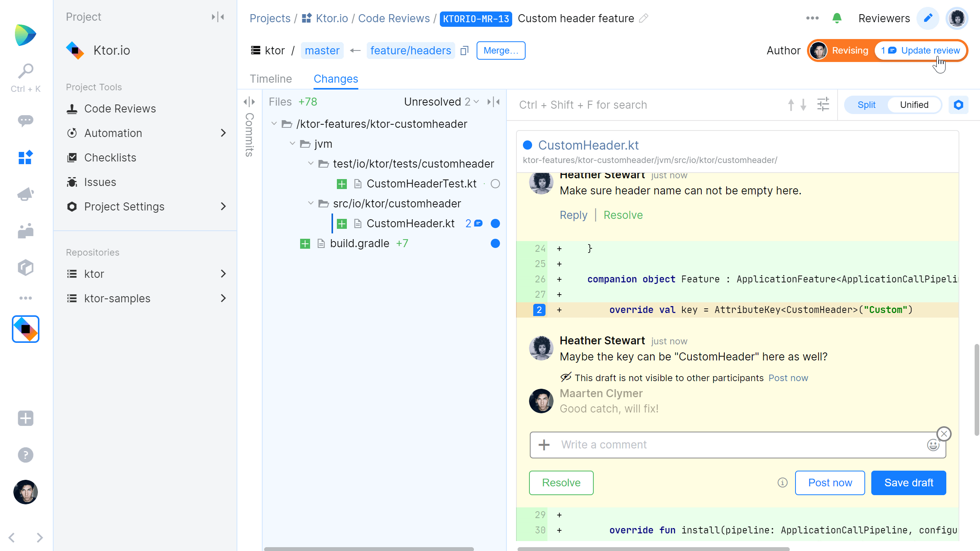Edit reviewers with pencil button
This screenshot has height=551, width=980.
click(928, 18)
